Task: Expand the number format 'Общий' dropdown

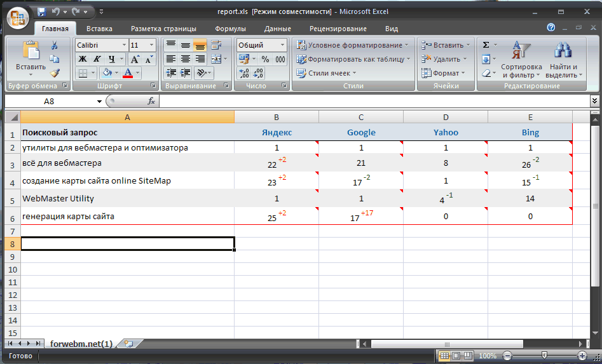Action: 282,45
